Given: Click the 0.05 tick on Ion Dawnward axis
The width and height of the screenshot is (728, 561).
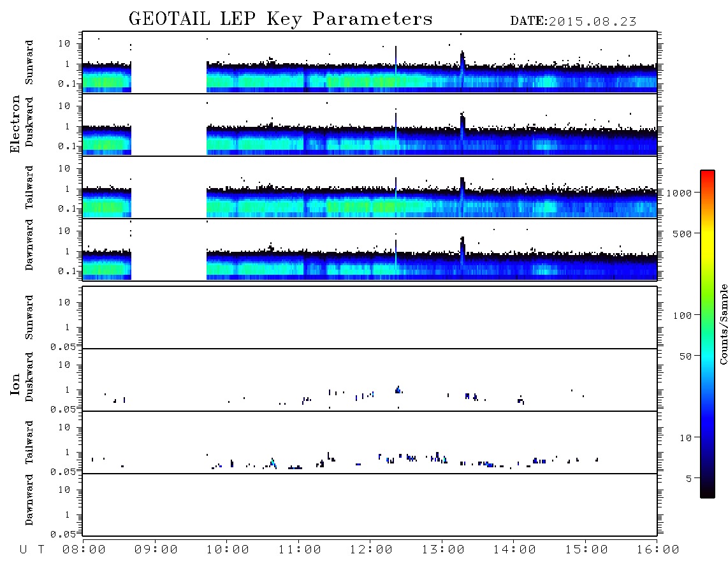Looking at the screenshot, I should (63, 534).
